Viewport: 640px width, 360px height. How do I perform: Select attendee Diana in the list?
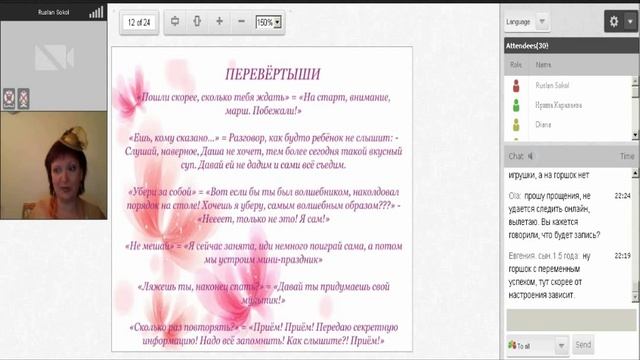coord(543,124)
